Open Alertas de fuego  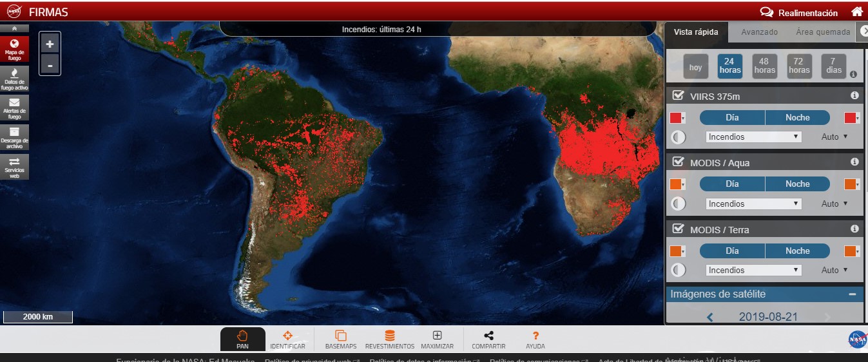[x=14, y=108]
